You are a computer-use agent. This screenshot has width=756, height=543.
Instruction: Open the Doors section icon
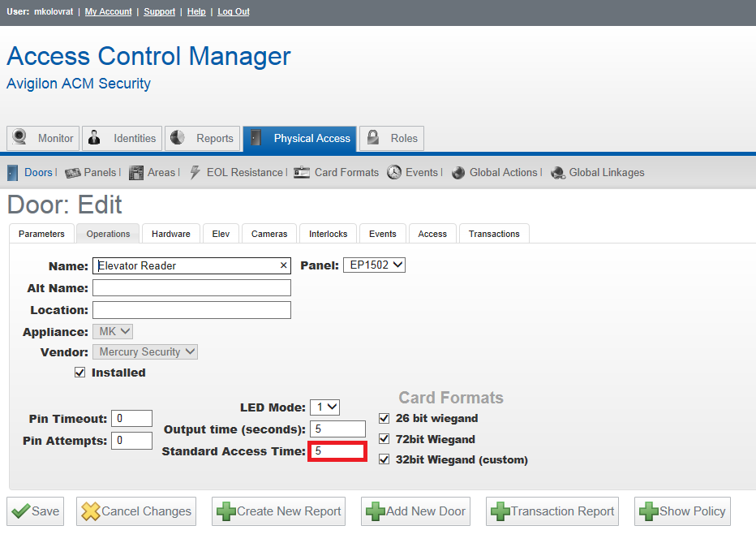11,172
